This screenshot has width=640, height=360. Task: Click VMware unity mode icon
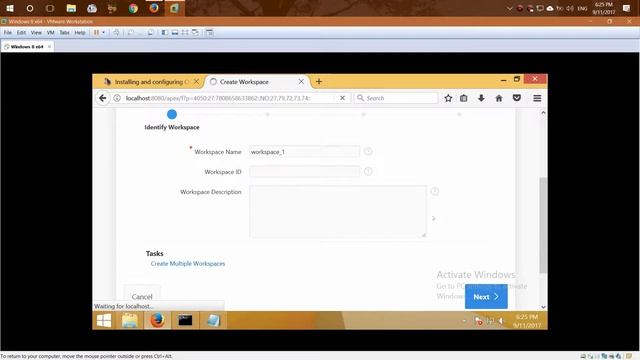click(195, 32)
